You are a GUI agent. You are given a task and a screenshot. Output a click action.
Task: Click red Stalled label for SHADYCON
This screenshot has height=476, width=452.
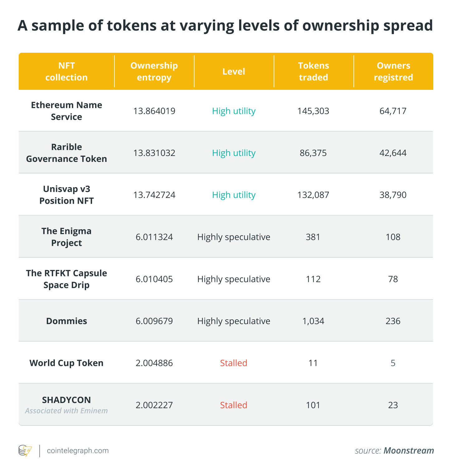click(x=233, y=405)
